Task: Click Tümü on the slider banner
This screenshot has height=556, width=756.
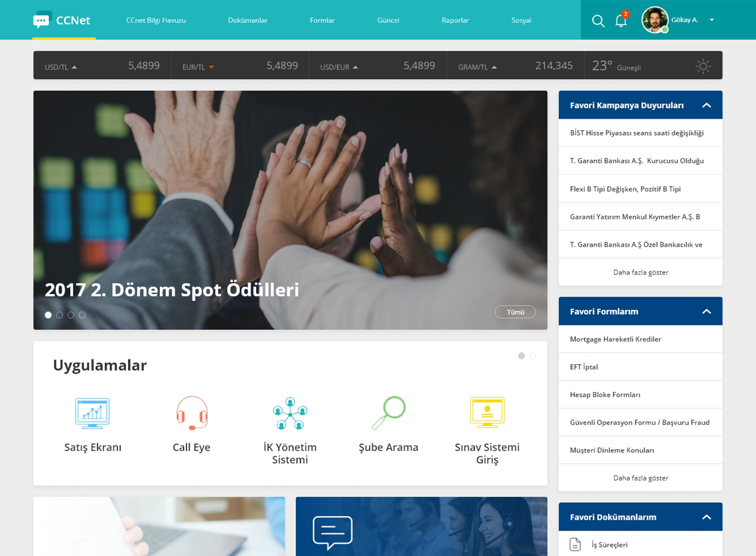Action: point(515,312)
